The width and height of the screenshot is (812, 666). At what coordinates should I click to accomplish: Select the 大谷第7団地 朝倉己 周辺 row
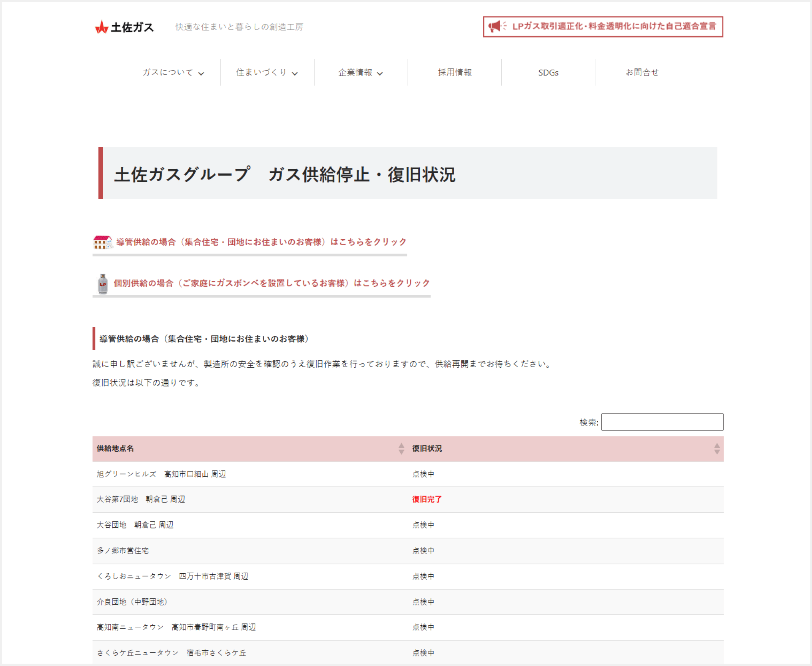(408, 500)
